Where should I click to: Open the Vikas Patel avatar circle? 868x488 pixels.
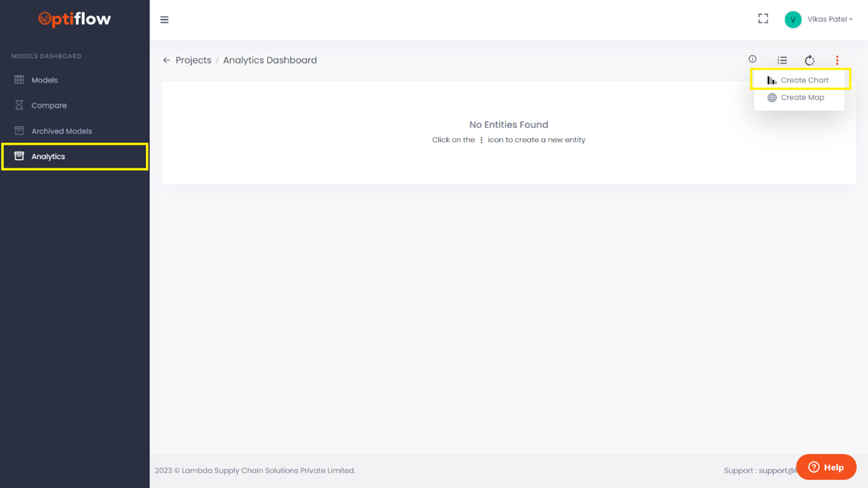click(793, 19)
